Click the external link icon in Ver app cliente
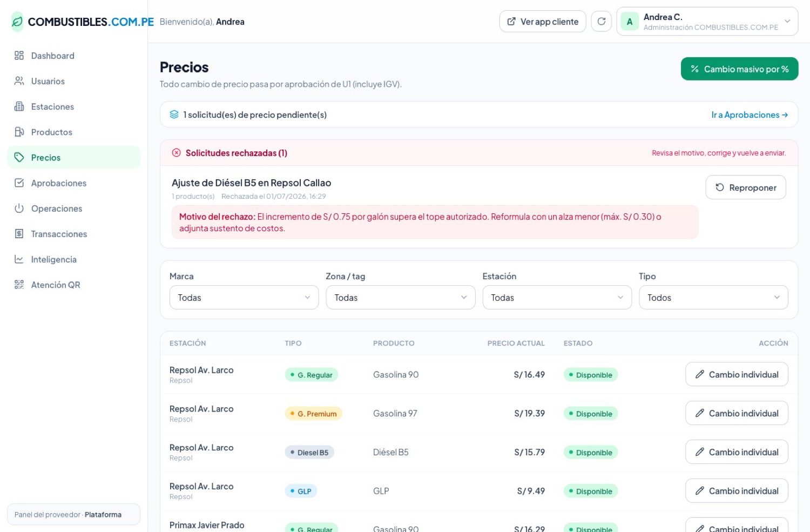The height and width of the screenshot is (532, 810). pyautogui.click(x=511, y=22)
